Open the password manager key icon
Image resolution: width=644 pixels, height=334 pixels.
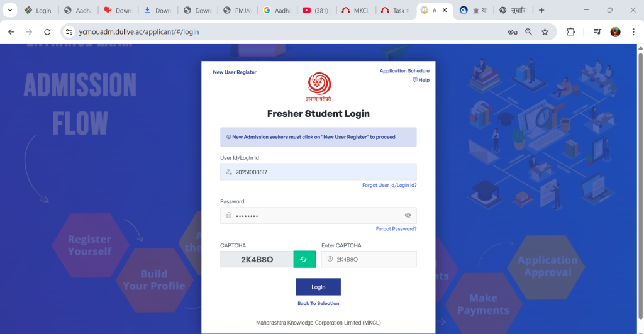pos(512,31)
